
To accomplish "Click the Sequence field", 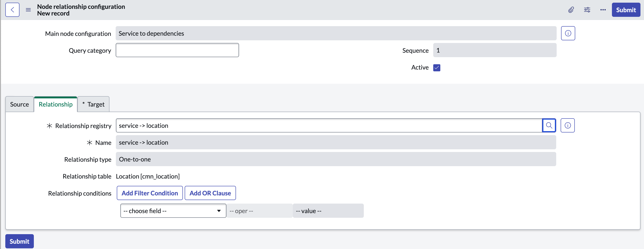I will coord(494,50).
